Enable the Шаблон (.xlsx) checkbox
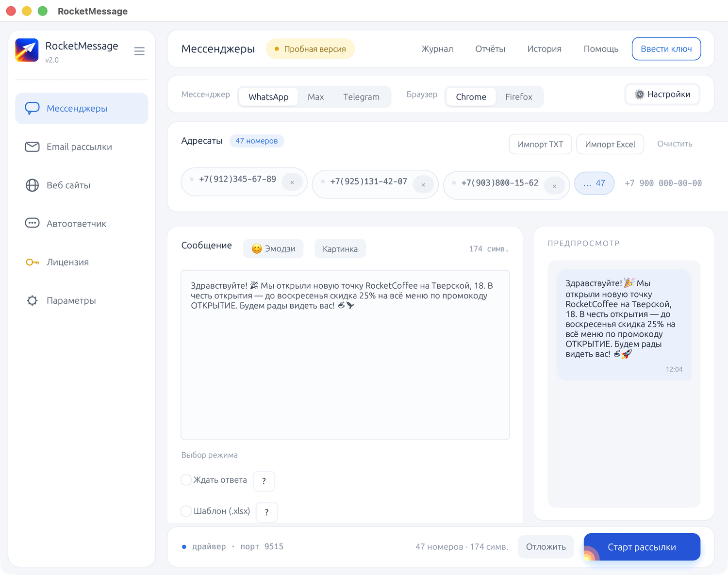728x575 pixels. 186,511
